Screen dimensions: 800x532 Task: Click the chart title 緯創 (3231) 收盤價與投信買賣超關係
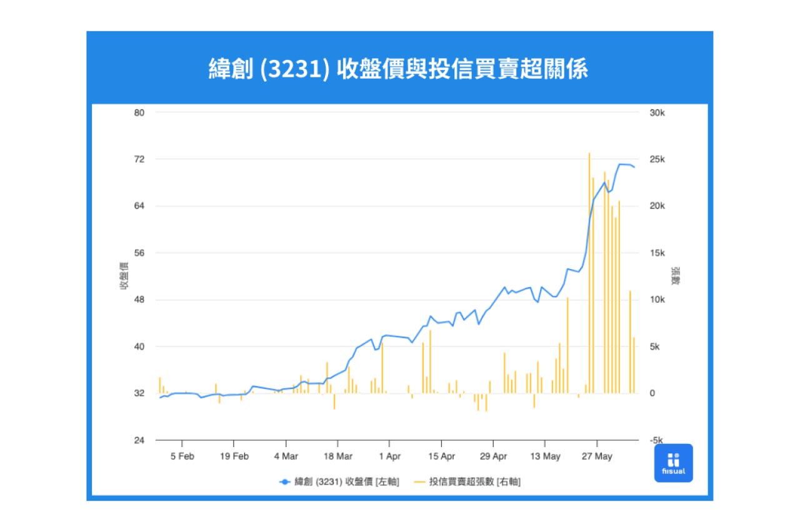399,69
